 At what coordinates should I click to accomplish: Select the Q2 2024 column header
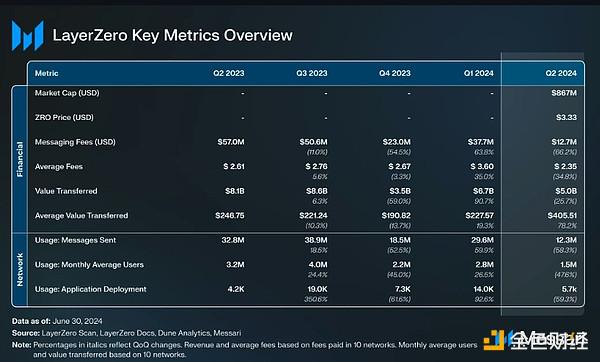tap(561, 73)
